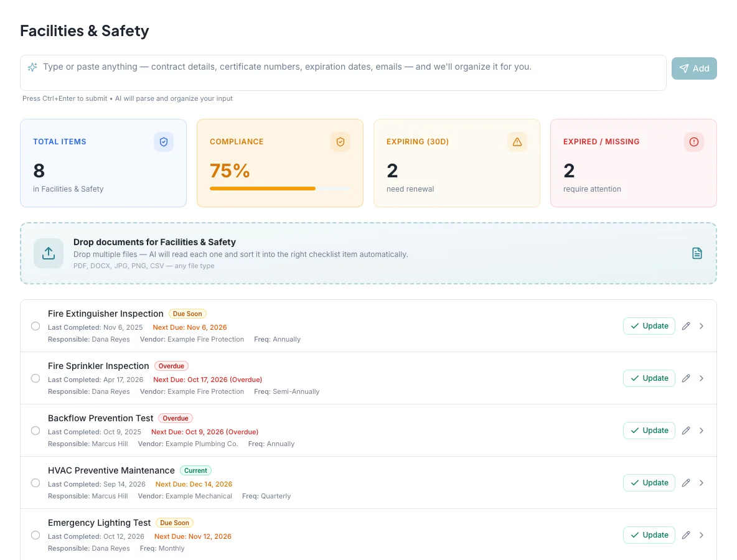
Task: Expand HVAC Preventive Maintenance row chevron
Action: pos(702,483)
